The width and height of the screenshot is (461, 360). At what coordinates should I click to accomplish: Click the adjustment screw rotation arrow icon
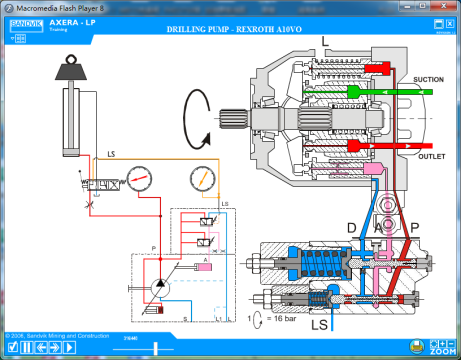click(258, 320)
